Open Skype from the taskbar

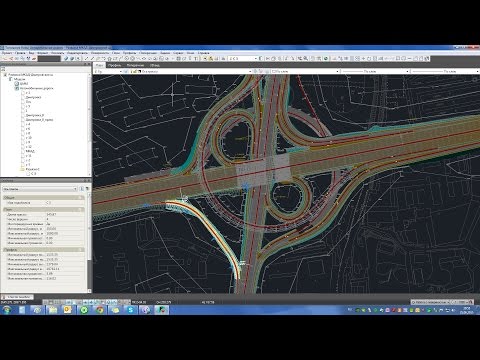[130, 310]
